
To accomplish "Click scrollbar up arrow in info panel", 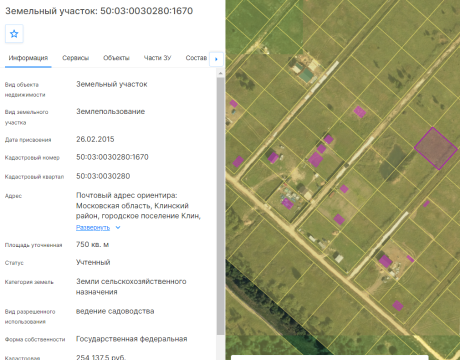I will pos(220,72).
